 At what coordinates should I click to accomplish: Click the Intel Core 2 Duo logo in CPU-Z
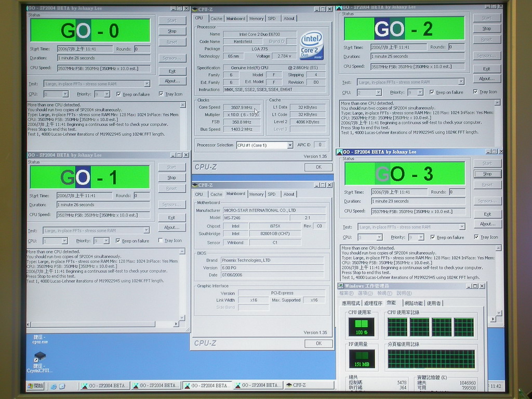[312, 46]
